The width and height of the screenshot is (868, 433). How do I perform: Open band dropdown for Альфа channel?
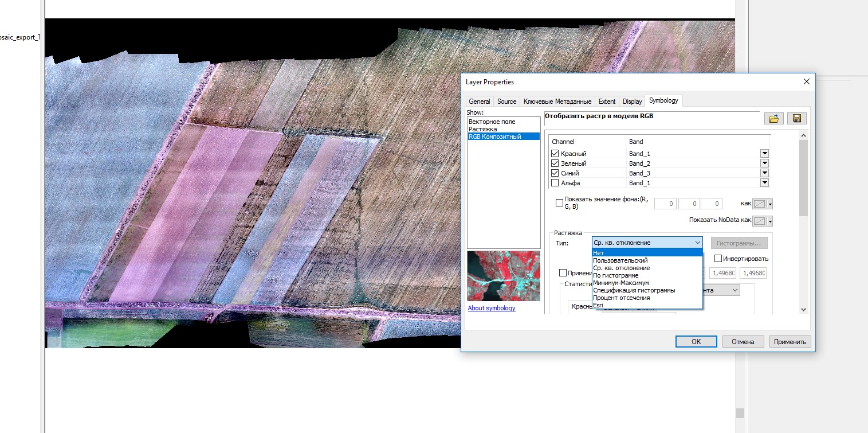coord(764,183)
